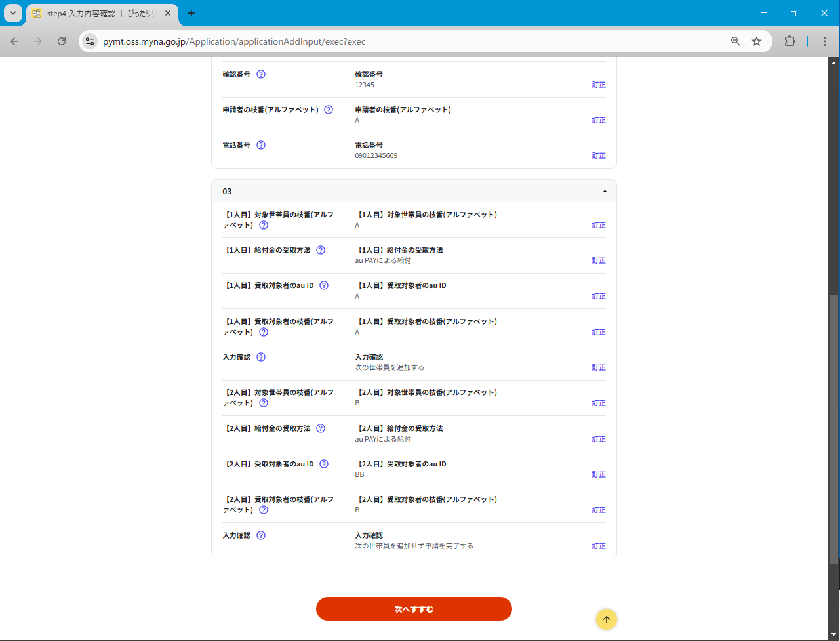Click help icon next to 確認番号
The height and width of the screenshot is (641, 840).
(261, 74)
